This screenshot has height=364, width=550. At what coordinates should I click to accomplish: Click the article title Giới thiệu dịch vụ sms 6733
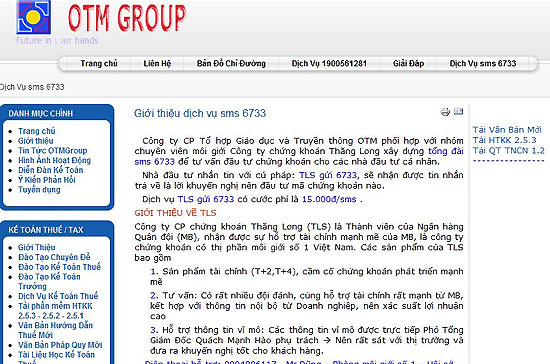pyautogui.click(x=200, y=113)
